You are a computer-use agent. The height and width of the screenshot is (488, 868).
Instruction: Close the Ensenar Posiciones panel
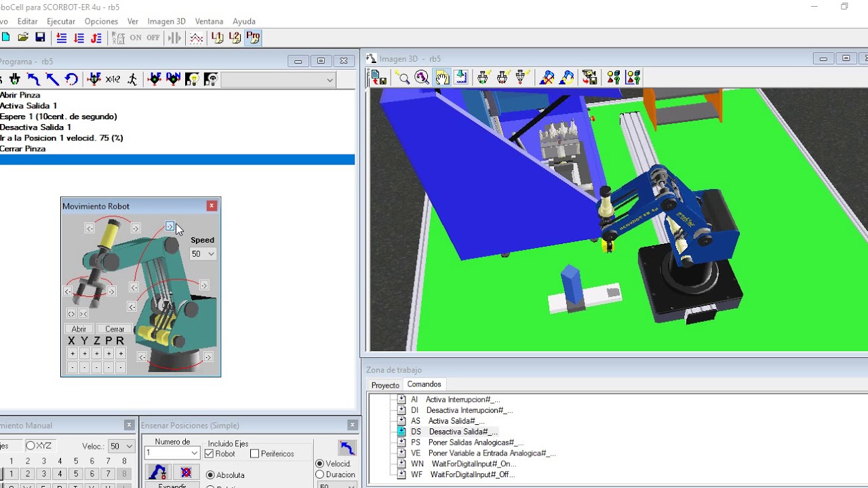[352, 425]
